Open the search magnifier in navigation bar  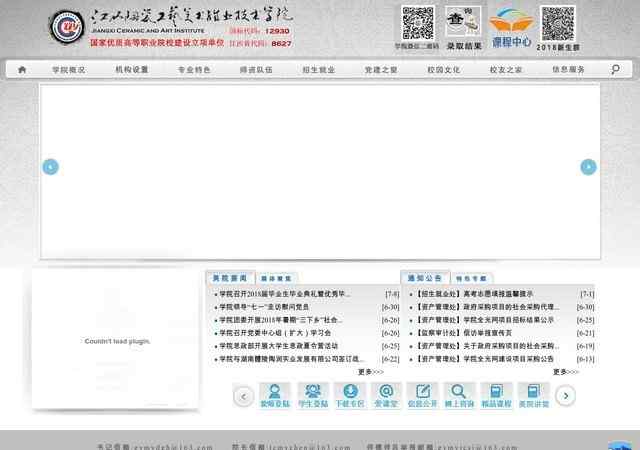615,69
